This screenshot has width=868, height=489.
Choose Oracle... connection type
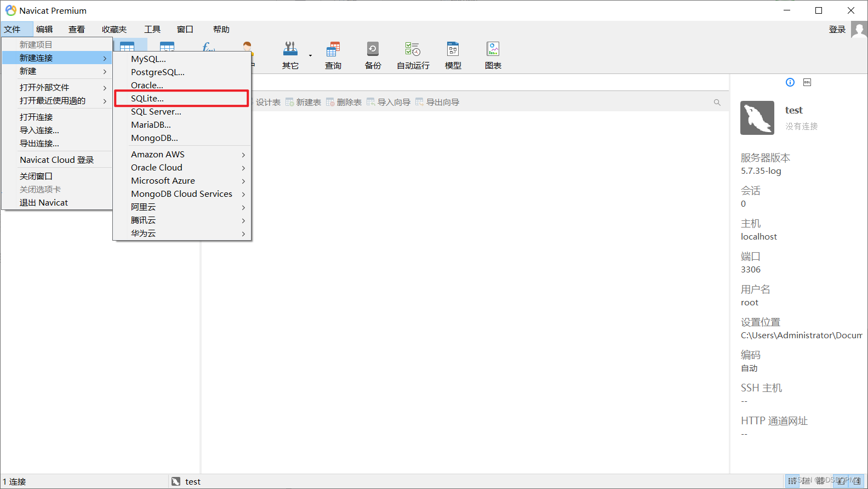(x=182, y=86)
